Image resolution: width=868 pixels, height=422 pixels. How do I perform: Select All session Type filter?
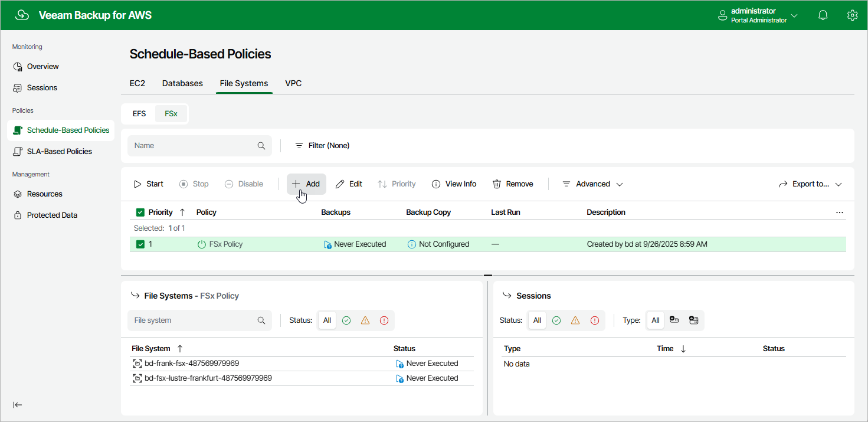point(656,320)
